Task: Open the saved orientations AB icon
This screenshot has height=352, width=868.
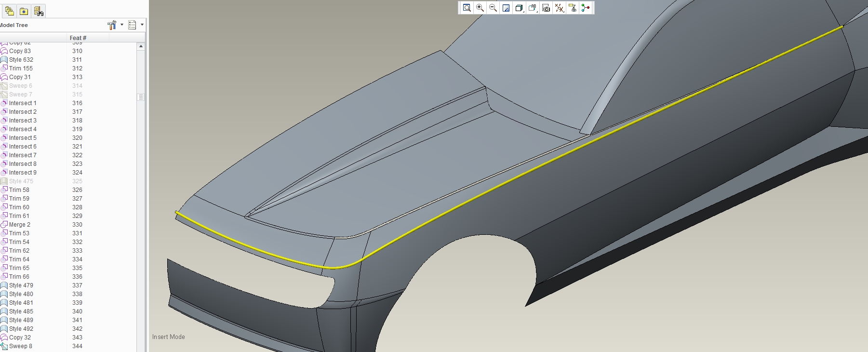Action: point(533,8)
